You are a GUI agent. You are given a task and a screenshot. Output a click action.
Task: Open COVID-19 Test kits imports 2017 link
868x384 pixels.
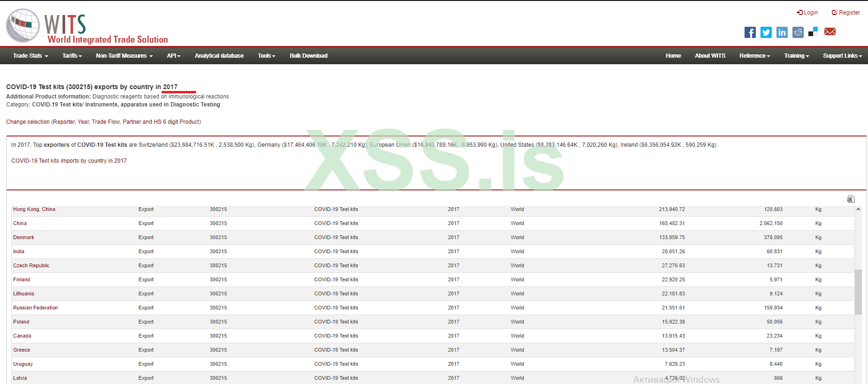tap(69, 161)
